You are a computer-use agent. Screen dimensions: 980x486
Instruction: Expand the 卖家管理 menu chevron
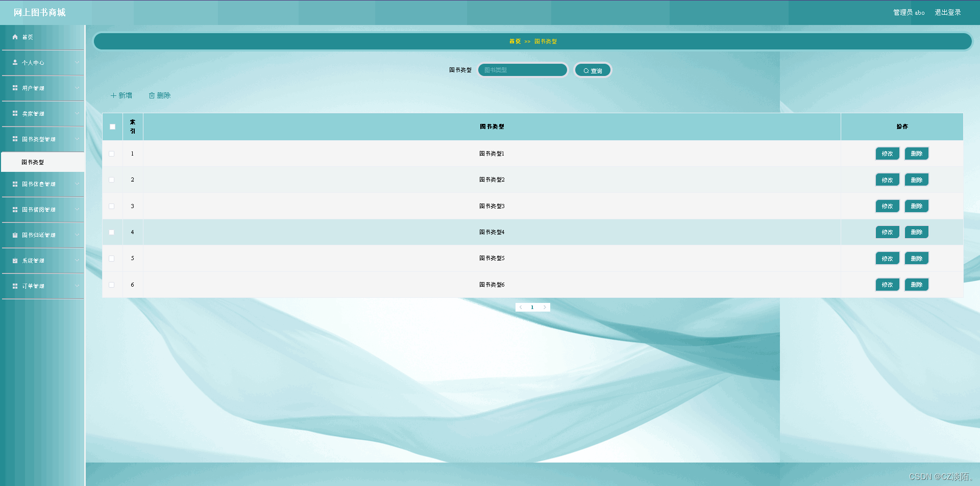point(77,113)
